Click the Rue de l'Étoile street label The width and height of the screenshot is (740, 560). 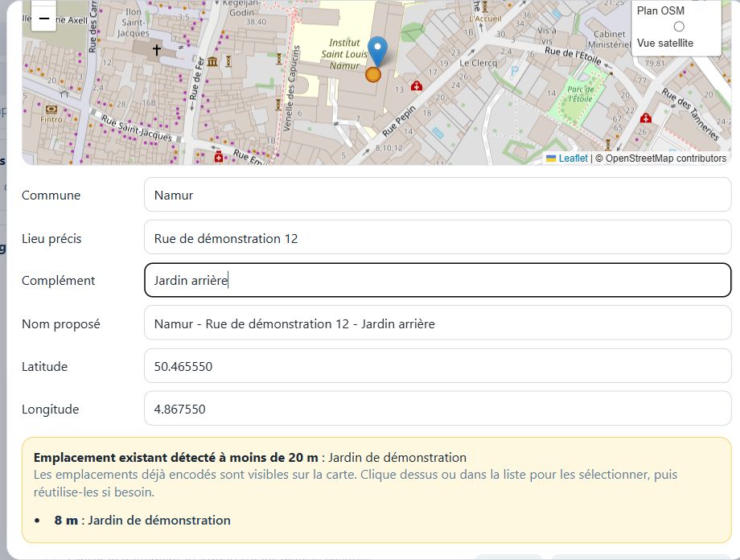pyautogui.click(x=573, y=56)
